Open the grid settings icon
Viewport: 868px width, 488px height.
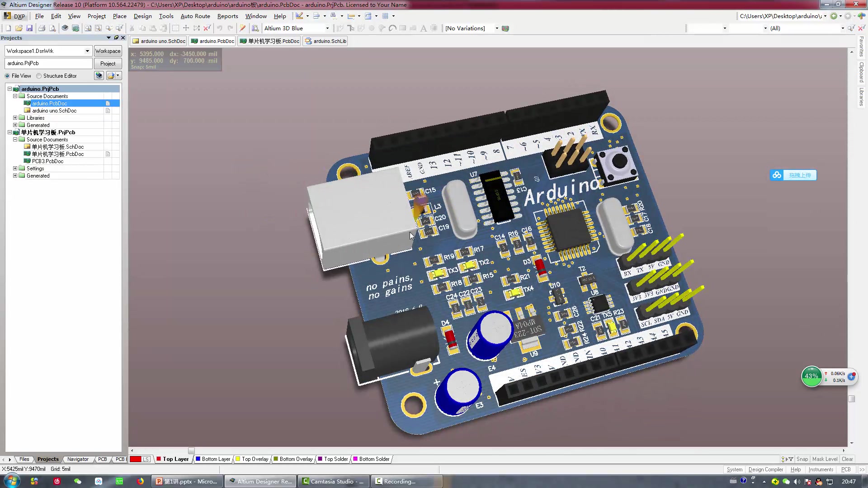(385, 16)
